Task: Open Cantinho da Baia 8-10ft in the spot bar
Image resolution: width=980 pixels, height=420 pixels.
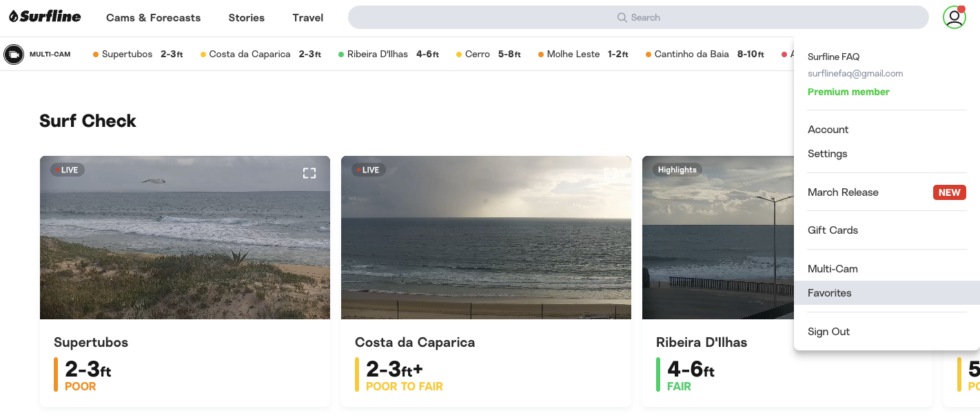Action: [x=705, y=54]
